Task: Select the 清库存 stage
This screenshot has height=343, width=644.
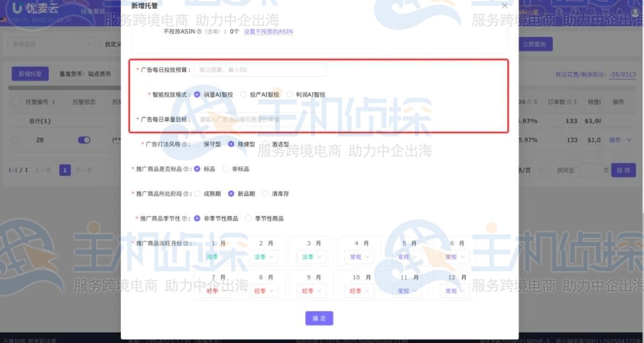Action: pyautogui.click(x=265, y=194)
